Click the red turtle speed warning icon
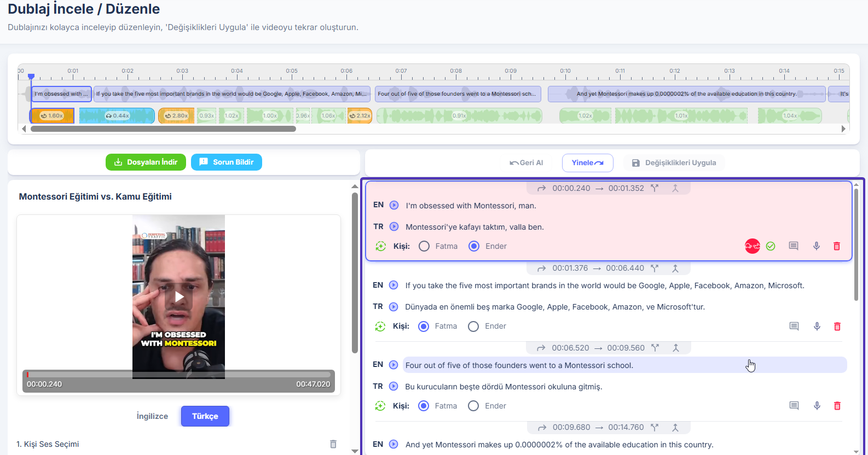 [753, 246]
